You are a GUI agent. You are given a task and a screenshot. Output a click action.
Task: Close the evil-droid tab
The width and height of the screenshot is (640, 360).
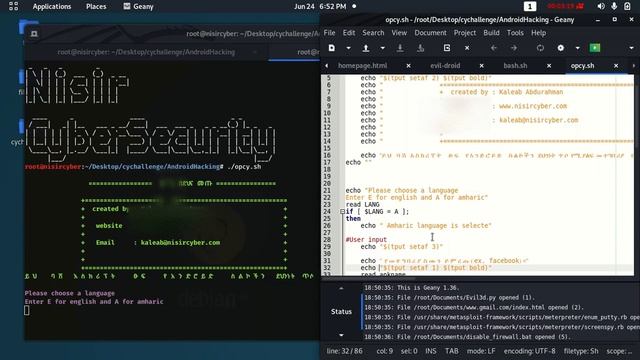pos(482,66)
